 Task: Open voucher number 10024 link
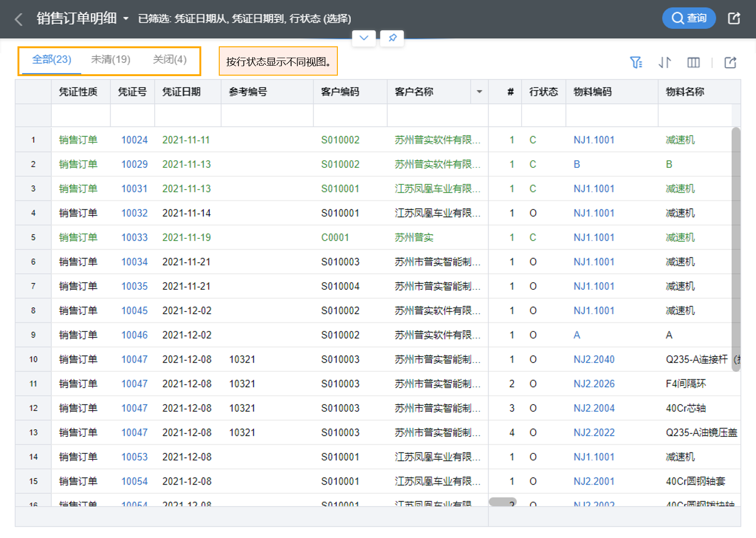pos(134,140)
